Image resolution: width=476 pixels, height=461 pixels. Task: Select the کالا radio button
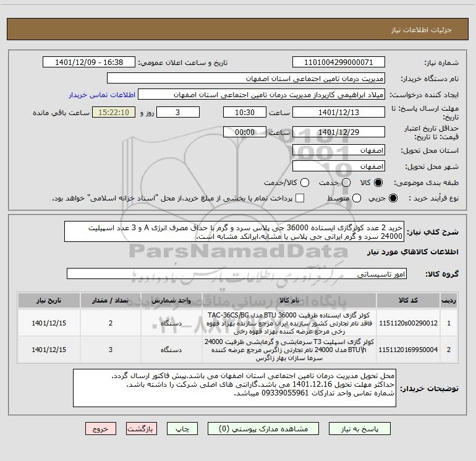tap(378, 183)
